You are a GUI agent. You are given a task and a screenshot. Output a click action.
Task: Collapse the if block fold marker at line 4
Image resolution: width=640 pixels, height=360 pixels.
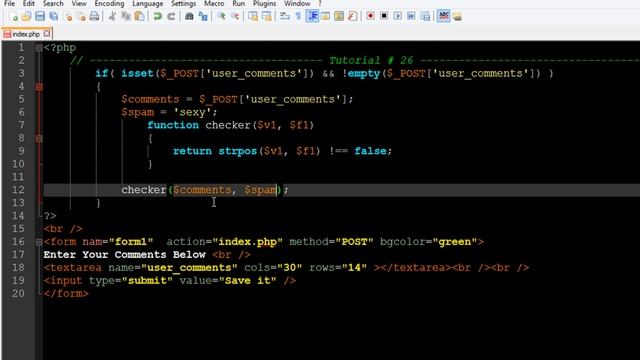pyautogui.click(x=39, y=87)
